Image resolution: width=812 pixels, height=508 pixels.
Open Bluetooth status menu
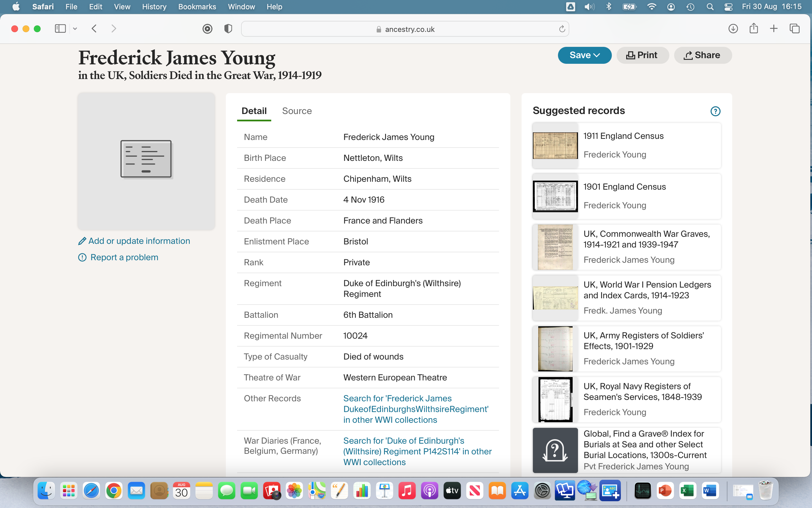tap(609, 7)
